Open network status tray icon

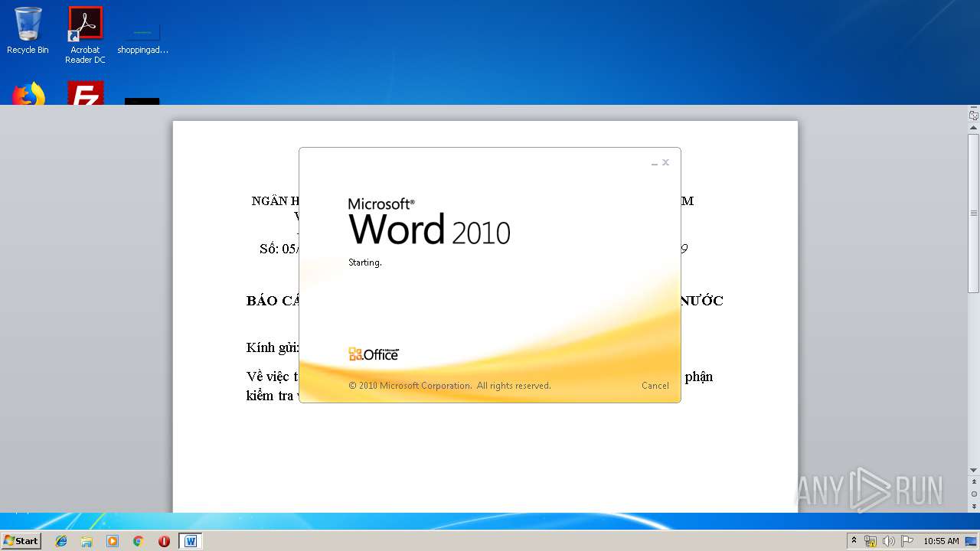[x=871, y=541]
